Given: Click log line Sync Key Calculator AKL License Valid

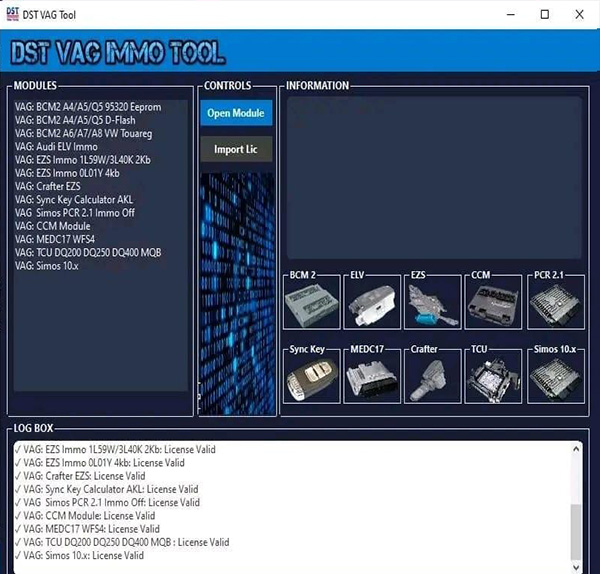Looking at the screenshot, I should pyautogui.click(x=106, y=489).
